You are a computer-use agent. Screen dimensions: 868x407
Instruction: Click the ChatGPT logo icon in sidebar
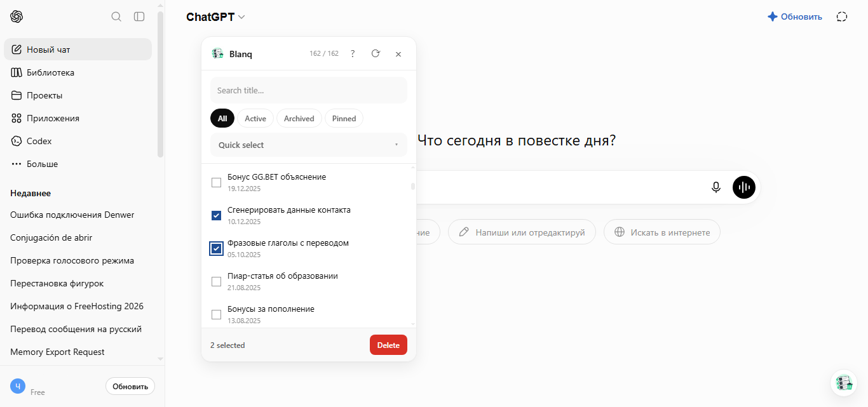[17, 17]
